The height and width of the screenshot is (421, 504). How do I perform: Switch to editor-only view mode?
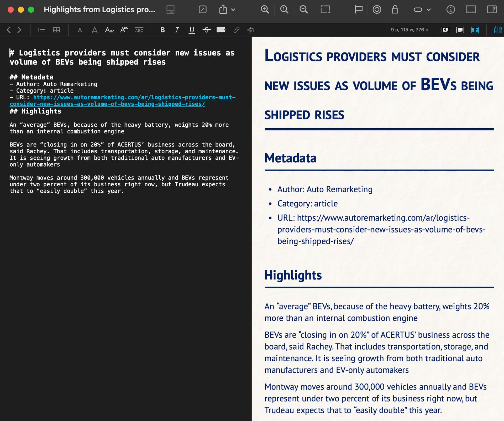point(460,30)
